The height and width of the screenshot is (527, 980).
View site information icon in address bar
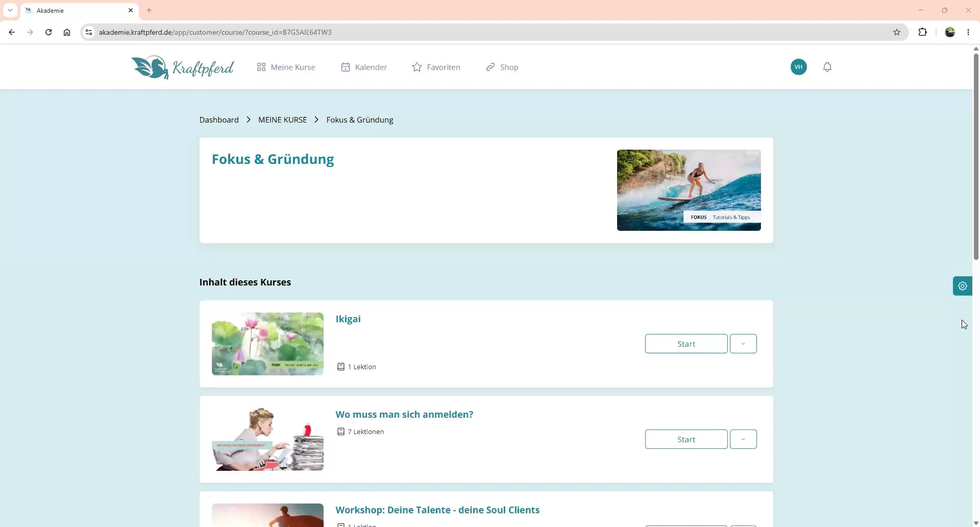(x=89, y=32)
